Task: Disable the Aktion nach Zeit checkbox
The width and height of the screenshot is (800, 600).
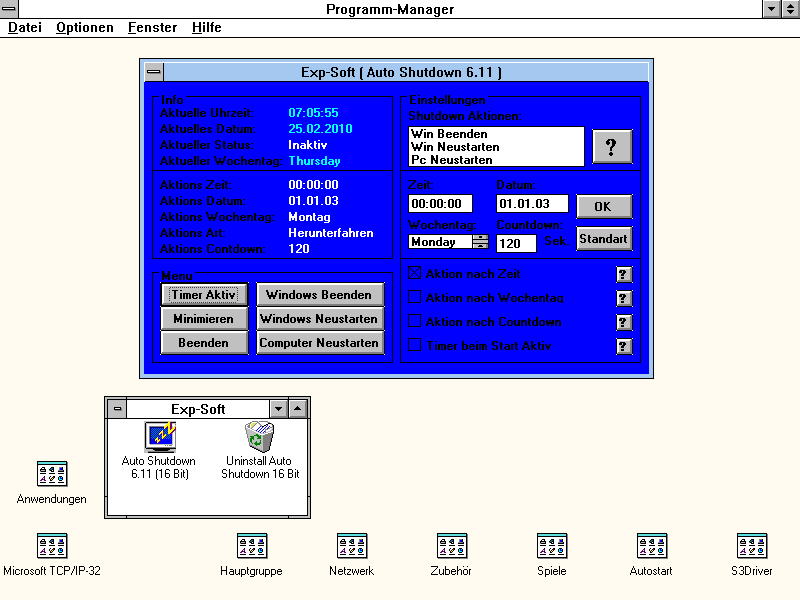Action: (415, 274)
